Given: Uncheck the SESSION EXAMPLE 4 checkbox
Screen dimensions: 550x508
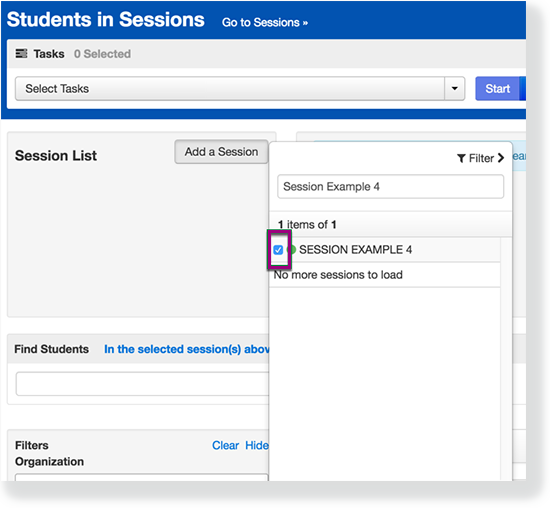Looking at the screenshot, I should tap(278, 250).
